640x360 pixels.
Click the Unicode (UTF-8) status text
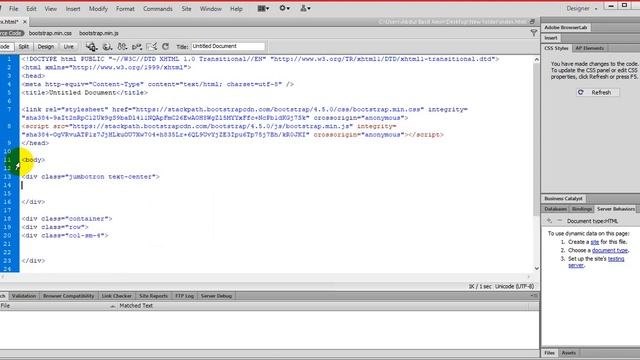tap(514, 287)
